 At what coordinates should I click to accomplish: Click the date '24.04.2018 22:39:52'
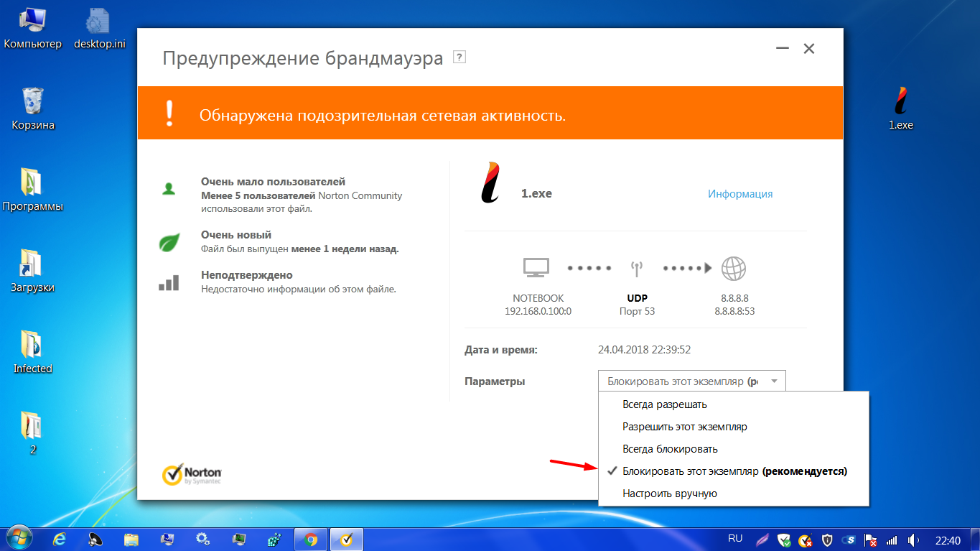645,351
